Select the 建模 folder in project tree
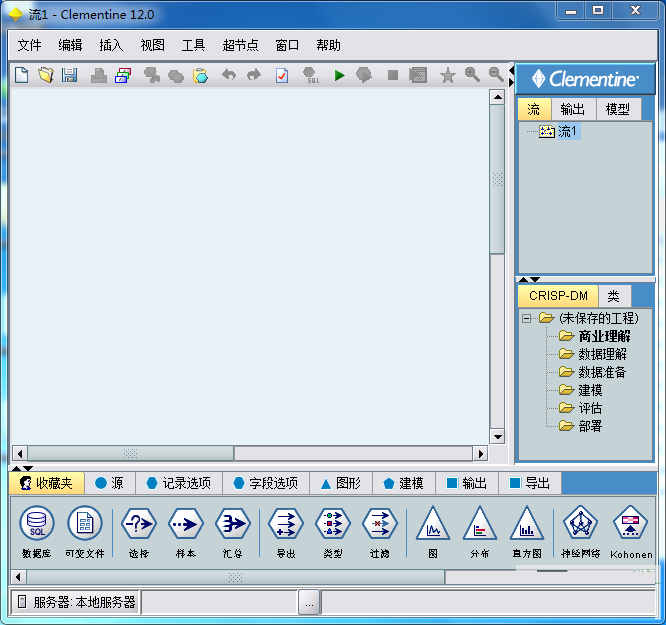 [x=581, y=390]
